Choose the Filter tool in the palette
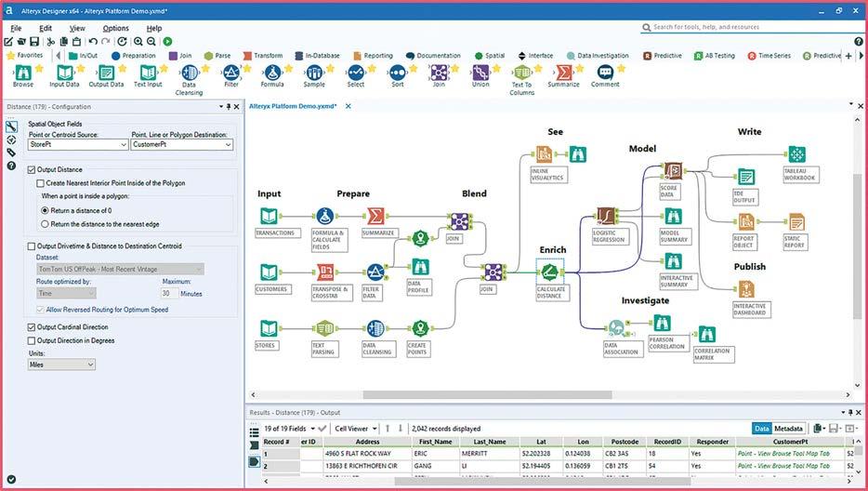Image resolution: width=868 pixels, height=491 pixels. (230, 72)
